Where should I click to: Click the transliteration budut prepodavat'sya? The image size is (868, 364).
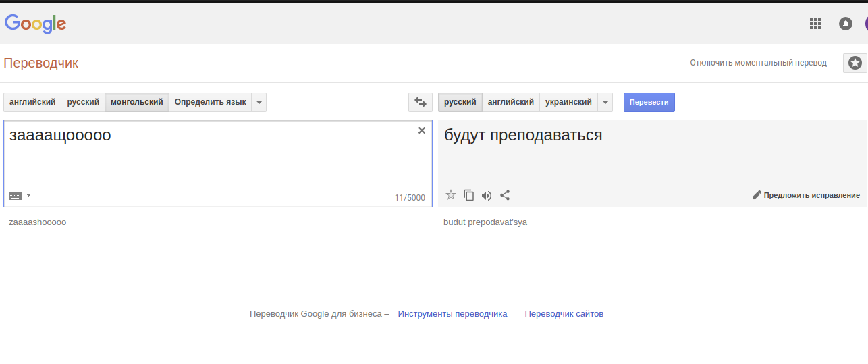(x=485, y=222)
